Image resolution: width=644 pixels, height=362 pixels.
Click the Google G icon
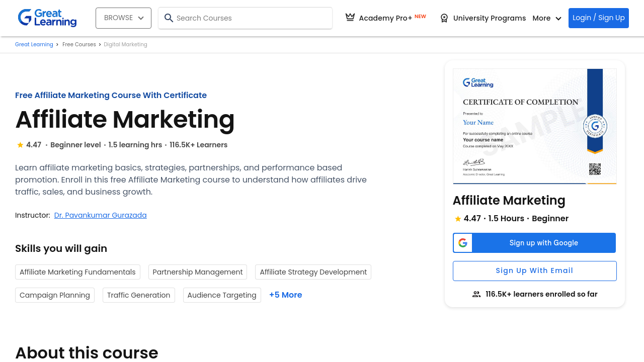coord(463,243)
